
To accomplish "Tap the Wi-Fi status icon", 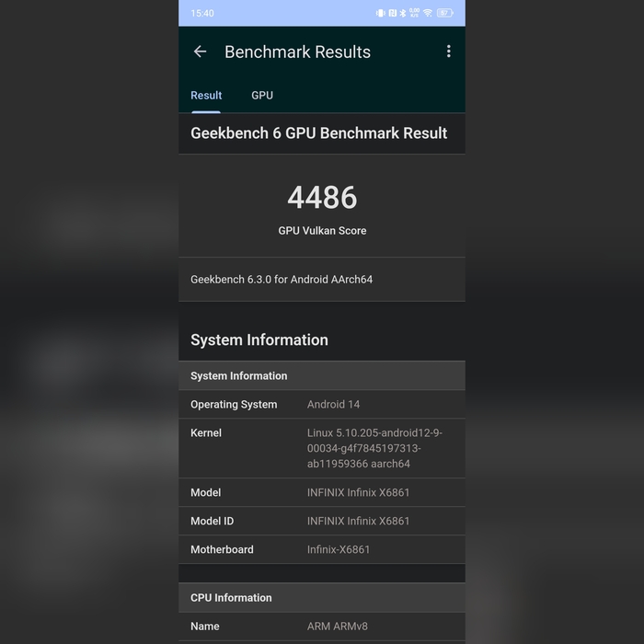I will click(428, 13).
